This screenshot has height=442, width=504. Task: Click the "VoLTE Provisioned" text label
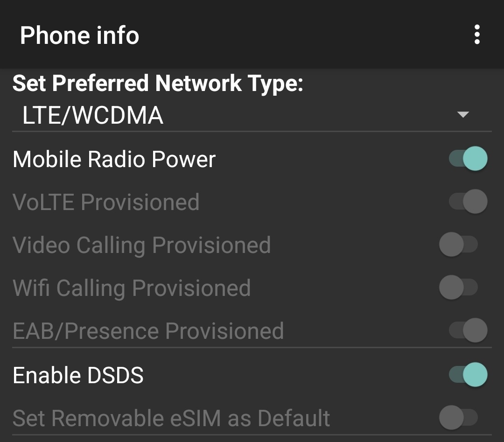106,202
